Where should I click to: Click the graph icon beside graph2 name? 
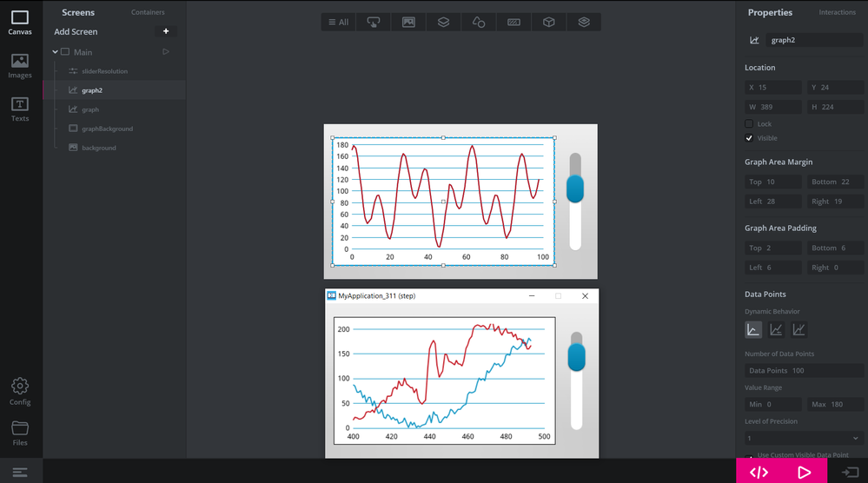tap(754, 40)
